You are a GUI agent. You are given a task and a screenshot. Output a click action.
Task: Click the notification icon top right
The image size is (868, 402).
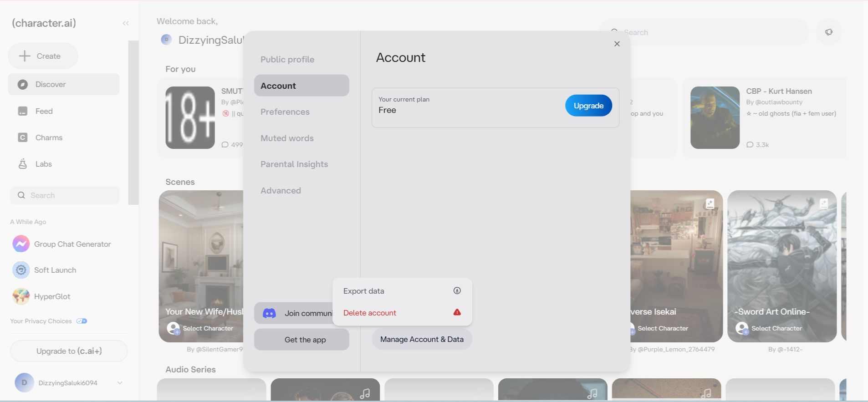tap(829, 32)
